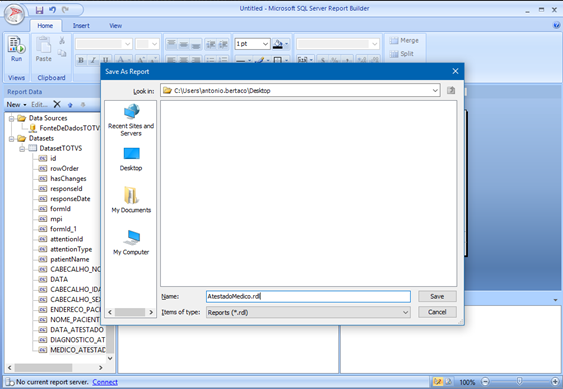Click the up one level folder icon

(451, 91)
